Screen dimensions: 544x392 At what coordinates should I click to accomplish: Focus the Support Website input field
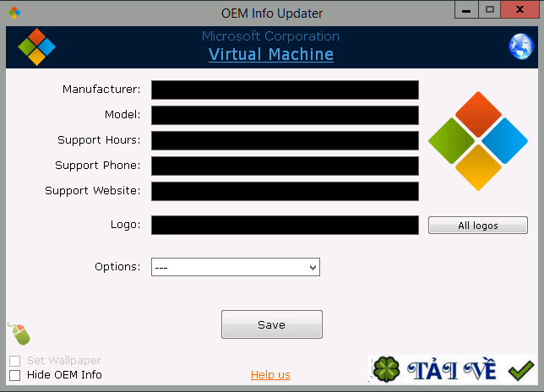[x=285, y=191]
